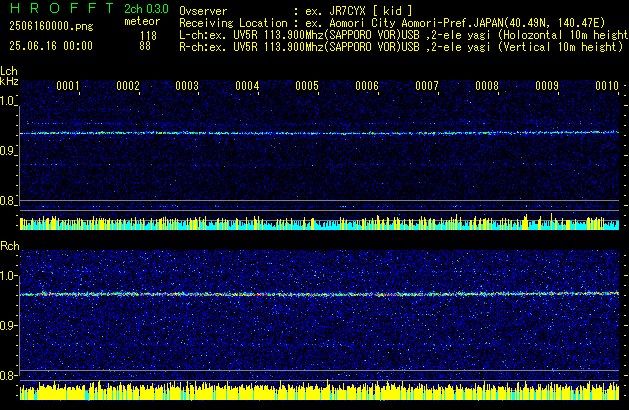The width and height of the screenshot is (629, 410).
Task: Click the 0.8 kHz label on Rch axis
Action: 7,375
